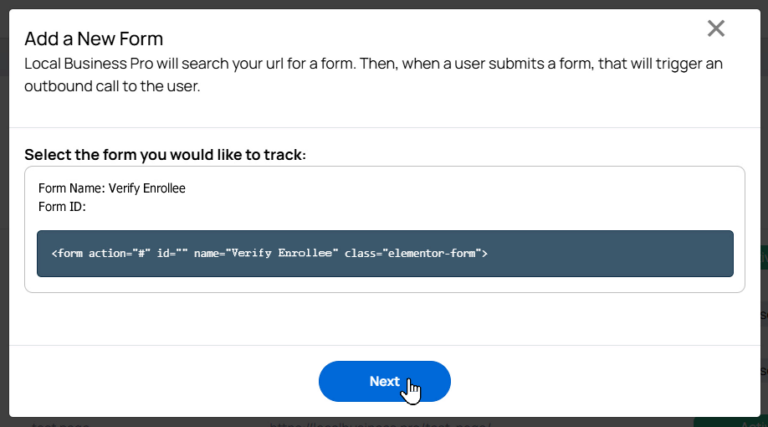Click the "Add a New Form" heading

[94, 39]
